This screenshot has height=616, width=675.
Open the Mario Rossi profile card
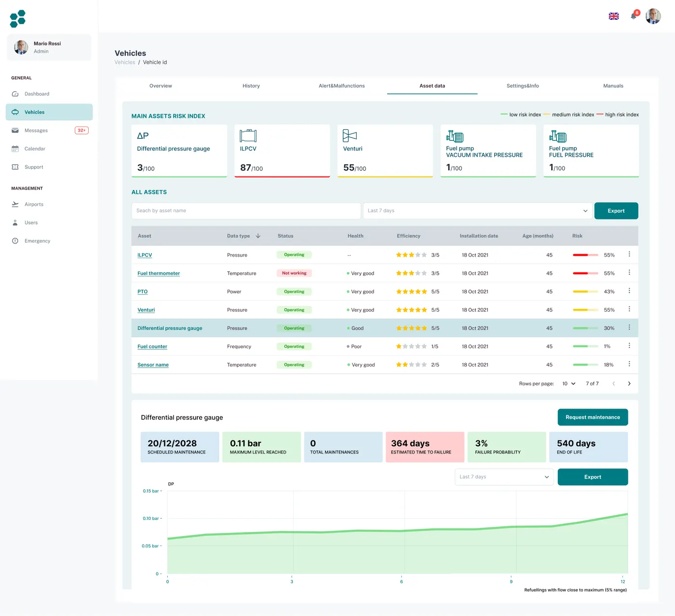pyautogui.click(x=49, y=47)
